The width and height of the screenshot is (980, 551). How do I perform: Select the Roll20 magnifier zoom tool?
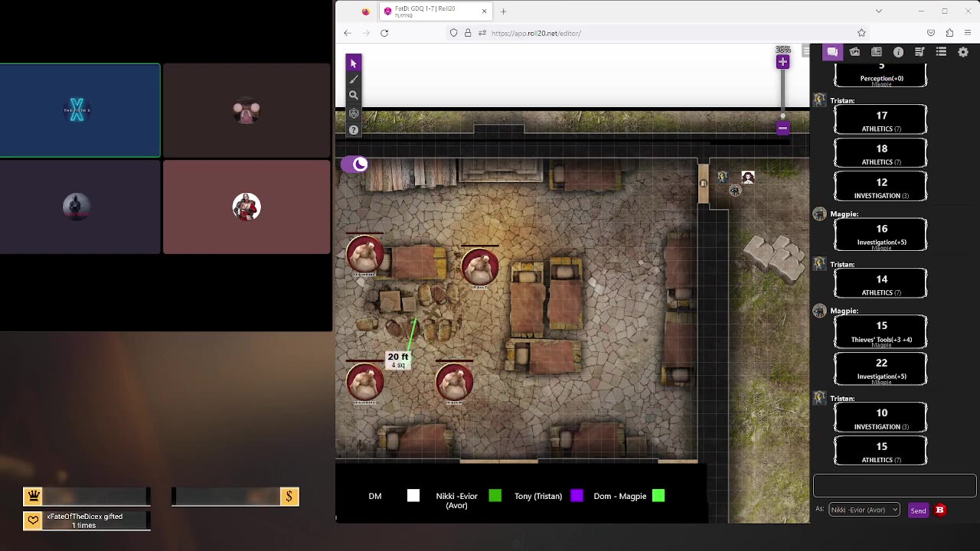(x=353, y=96)
